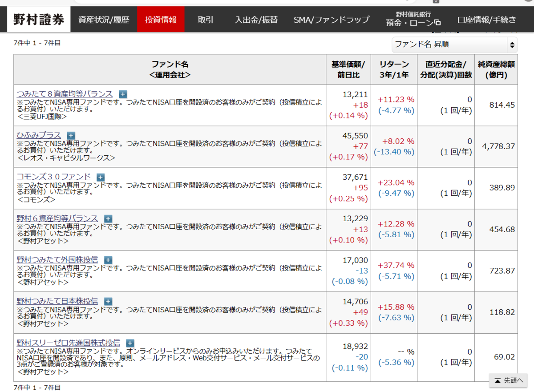Expand plus icon beside 野村つみたて日本株投信

(108, 301)
